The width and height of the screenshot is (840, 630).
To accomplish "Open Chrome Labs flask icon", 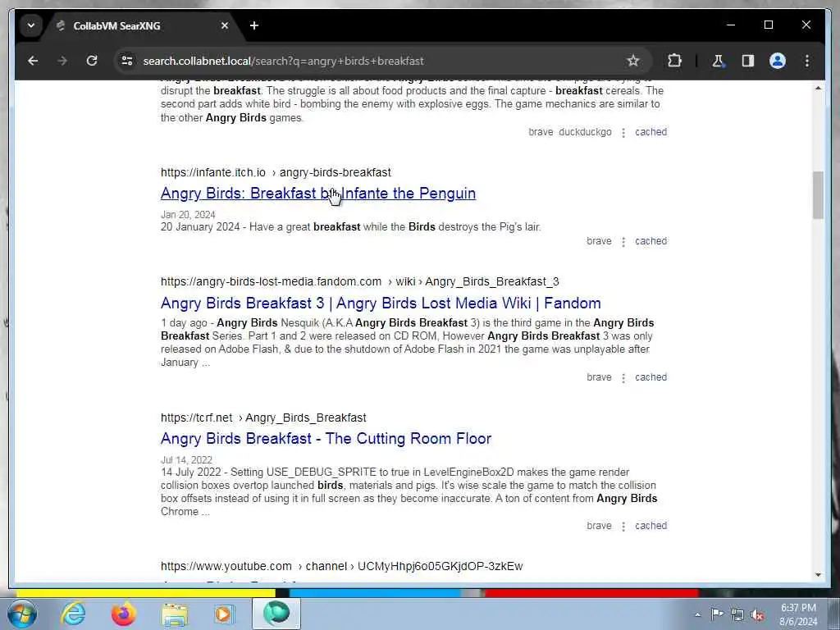I will point(718,61).
